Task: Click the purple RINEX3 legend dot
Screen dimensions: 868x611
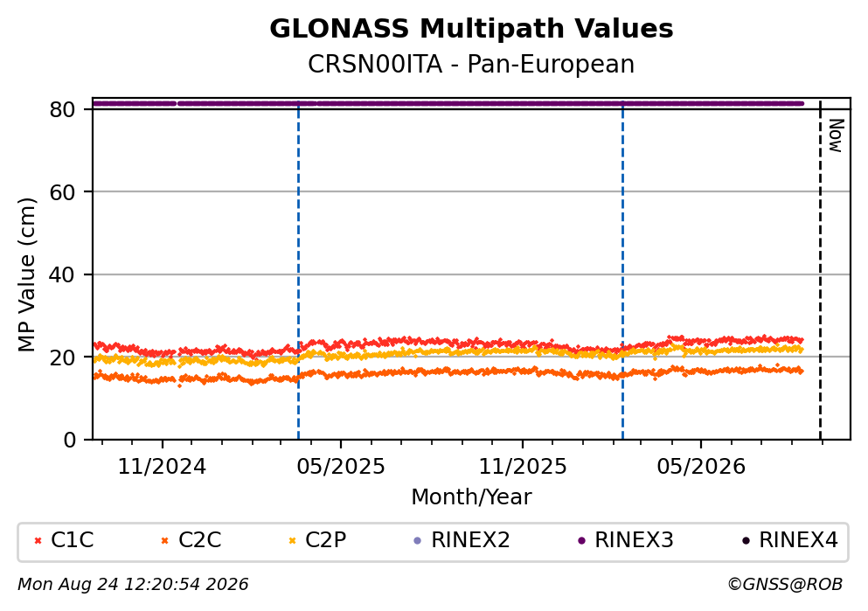Action: click(x=581, y=541)
